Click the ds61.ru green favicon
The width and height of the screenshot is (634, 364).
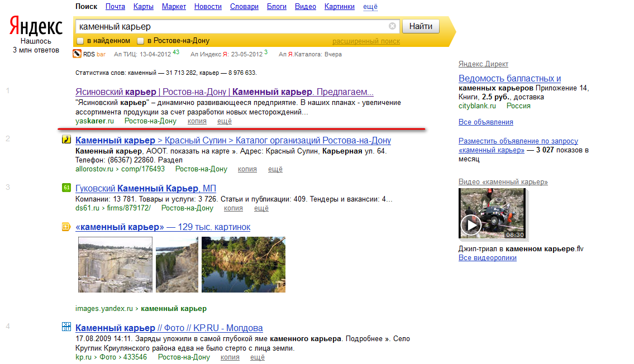(x=66, y=188)
